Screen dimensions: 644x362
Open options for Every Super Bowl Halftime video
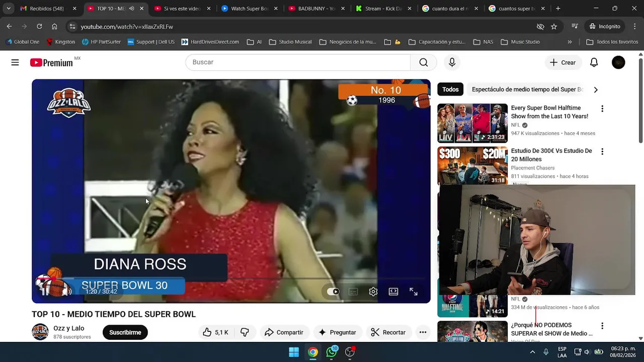(x=602, y=109)
